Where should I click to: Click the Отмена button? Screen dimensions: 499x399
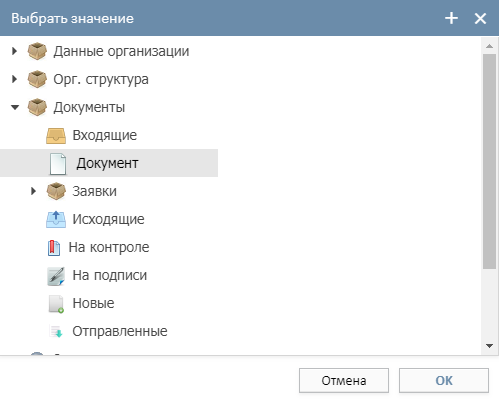[344, 380]
